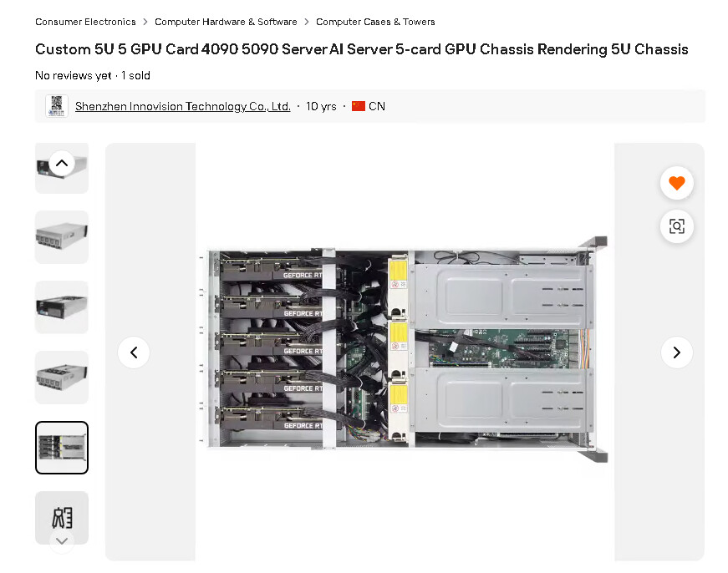Visit Shenzhen Innovision Technology Co., Ltd. page

tap(182, 106)
